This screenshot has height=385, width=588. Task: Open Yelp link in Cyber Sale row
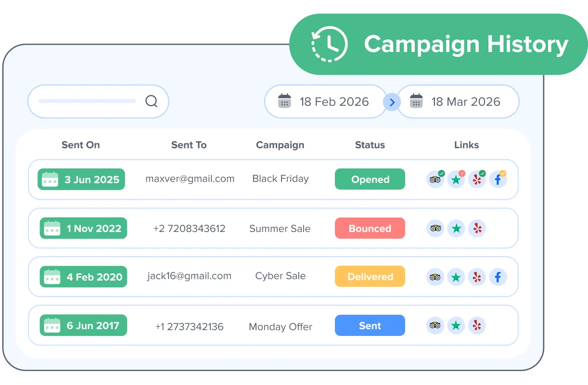[477, 277]
